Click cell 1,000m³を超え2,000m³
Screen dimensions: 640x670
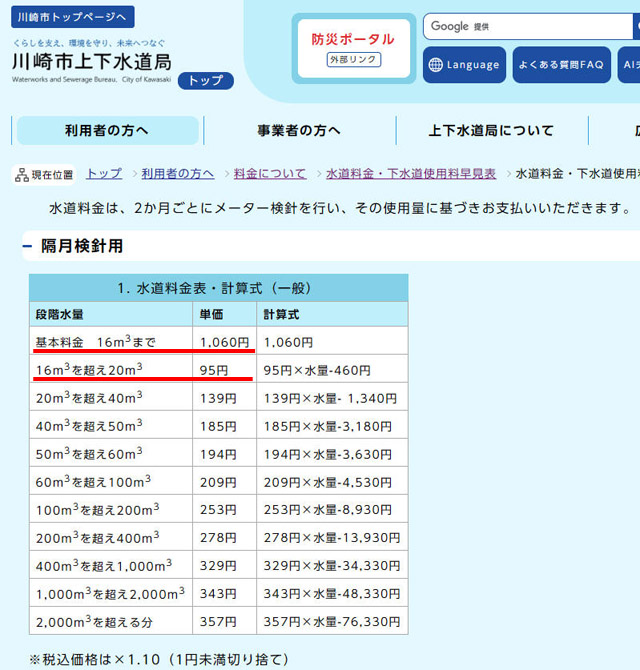coord(111,593)
